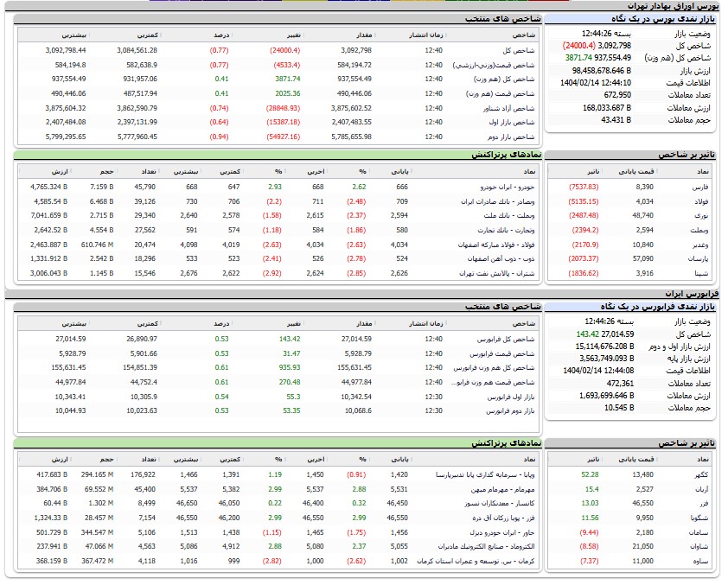Select the بازار نقدی بورس در یک نگاه panel title
Viewport: 728px width, 585px height.
pyautogui.click(x=663, y=19)
